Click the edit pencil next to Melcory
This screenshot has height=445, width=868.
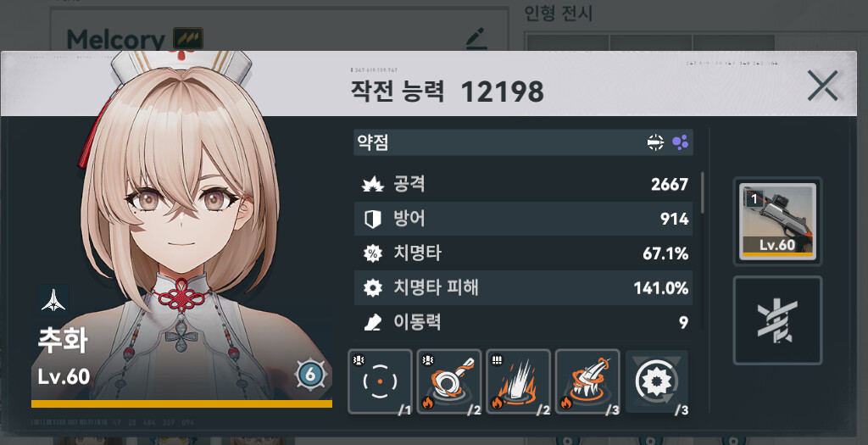pos(476,39)
